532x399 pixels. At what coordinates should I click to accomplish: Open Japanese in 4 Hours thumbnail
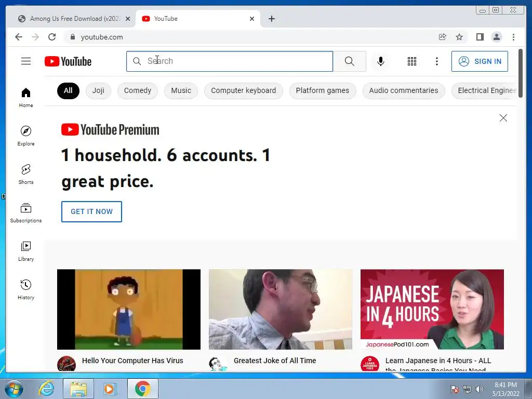click(x=432, y=309)
